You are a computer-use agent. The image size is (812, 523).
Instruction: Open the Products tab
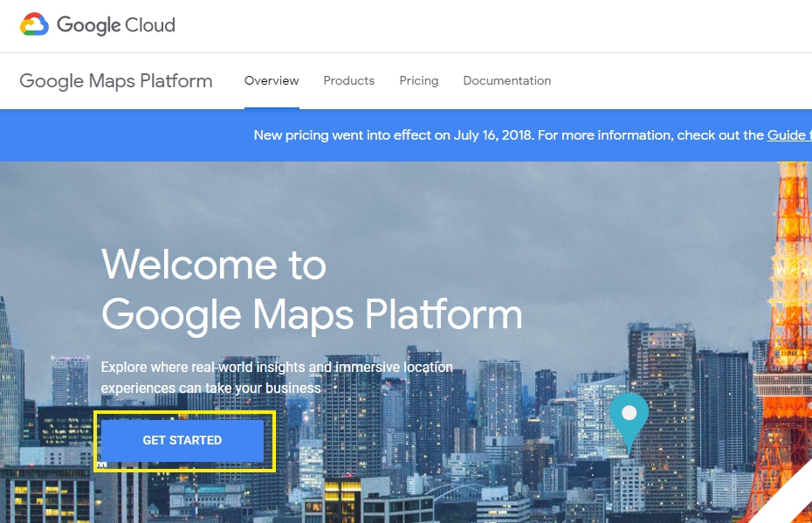click(x=349, y=81)
